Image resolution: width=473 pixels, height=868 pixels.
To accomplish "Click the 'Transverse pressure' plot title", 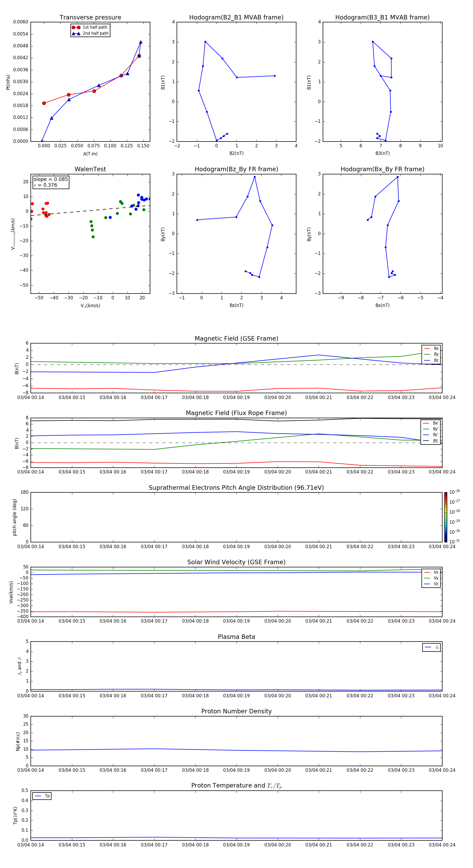I will point(90,18).
